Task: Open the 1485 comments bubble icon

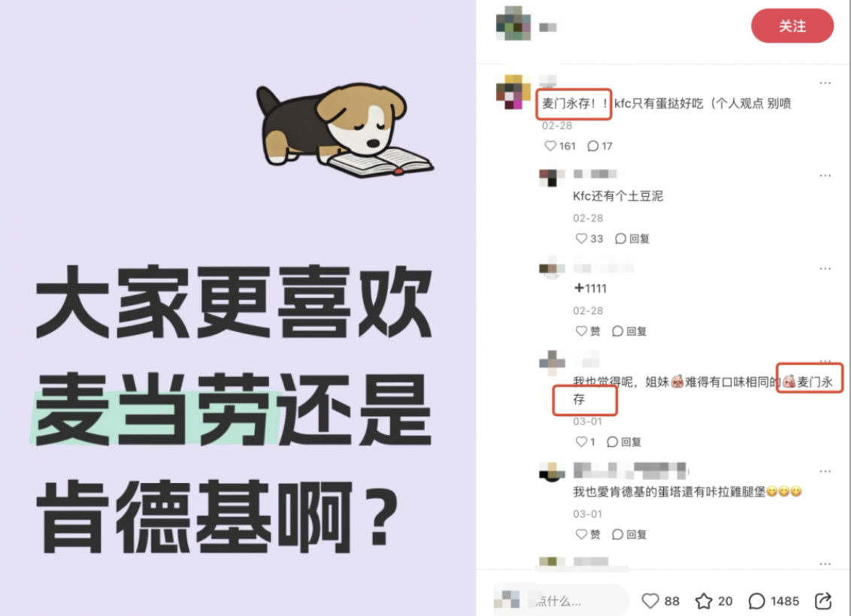Action: 756,601
